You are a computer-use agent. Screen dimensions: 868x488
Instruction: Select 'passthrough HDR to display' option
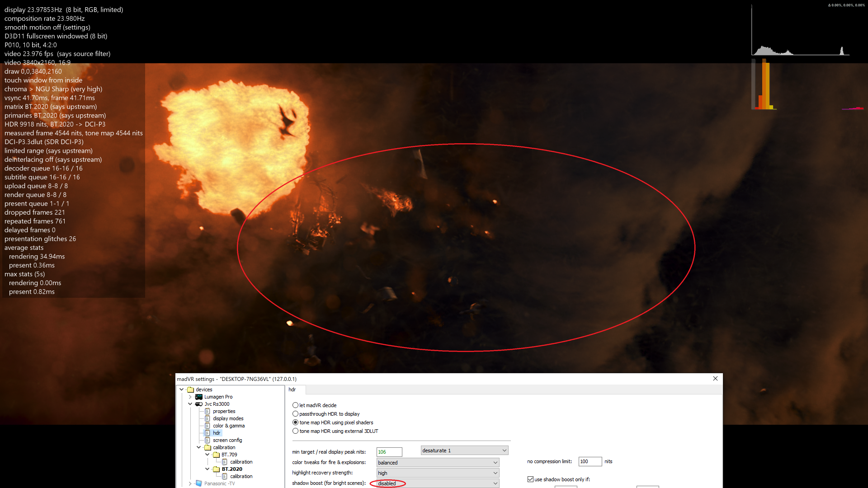tap(295, 414)
